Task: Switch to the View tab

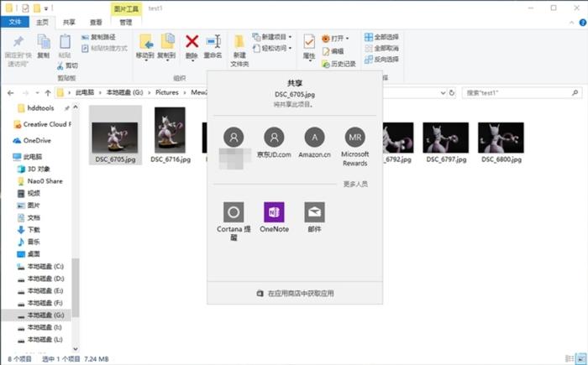Action: pos(96,22)
